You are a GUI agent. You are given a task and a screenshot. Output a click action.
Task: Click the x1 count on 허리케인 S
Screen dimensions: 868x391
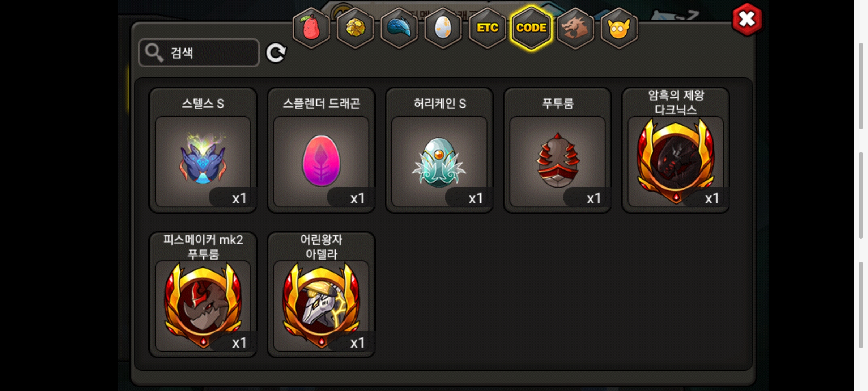[476, 198]
